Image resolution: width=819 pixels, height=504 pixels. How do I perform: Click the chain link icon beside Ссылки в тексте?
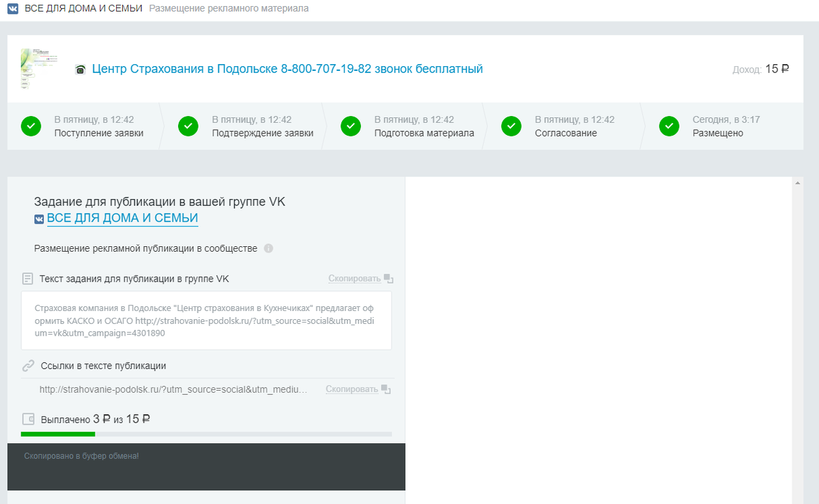(28, 366)
